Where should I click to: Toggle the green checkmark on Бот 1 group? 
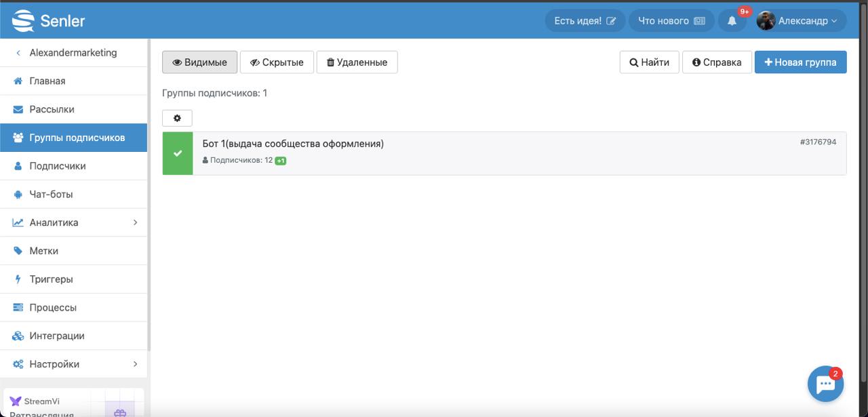coord(178,153)
